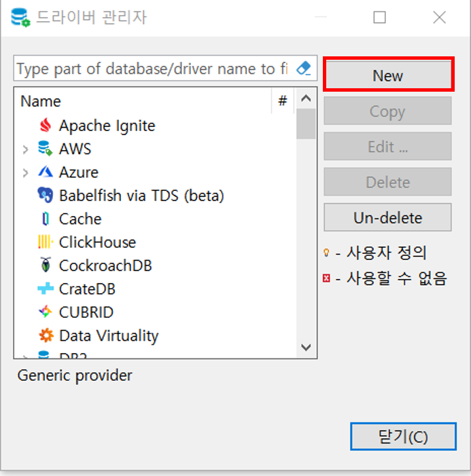
Task: Click the Cache driver icon
Action: (46, 219)
